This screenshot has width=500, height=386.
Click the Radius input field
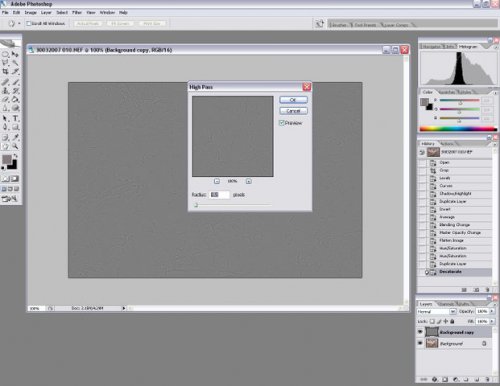219,195
